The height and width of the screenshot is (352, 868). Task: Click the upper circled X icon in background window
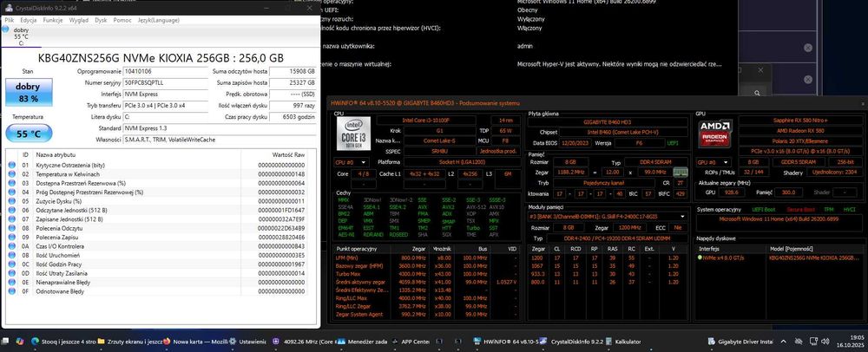coord(807,48)
